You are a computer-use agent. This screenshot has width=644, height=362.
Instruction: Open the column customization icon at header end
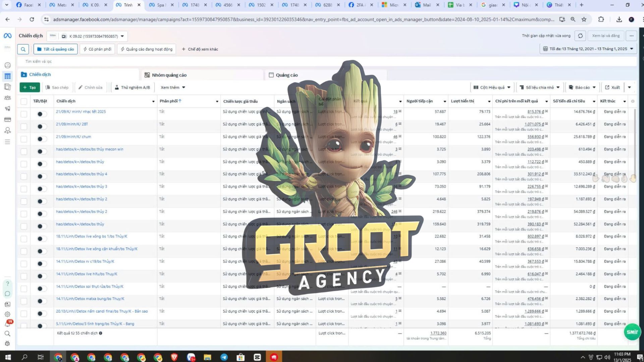point(633,101)
